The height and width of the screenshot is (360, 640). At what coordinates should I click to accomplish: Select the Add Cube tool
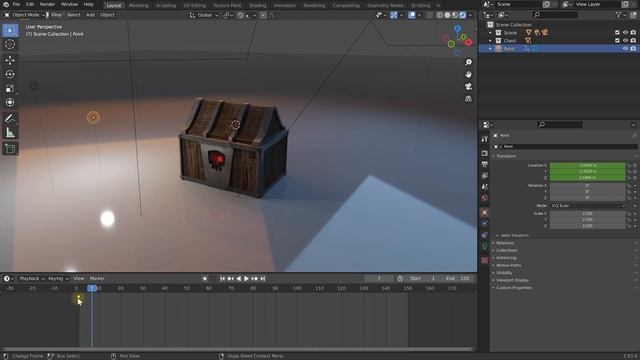(x=10, y=149)
